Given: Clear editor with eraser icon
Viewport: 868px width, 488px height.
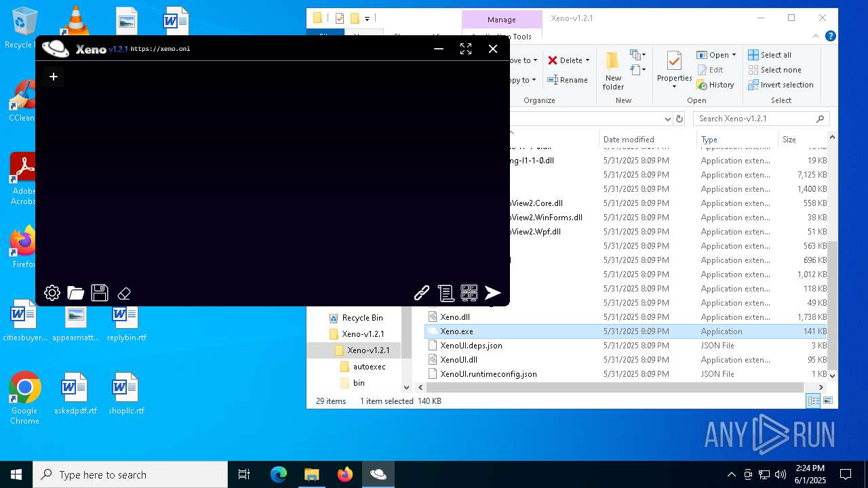Looking at the screenshot, I should click(x=124, y=293).
